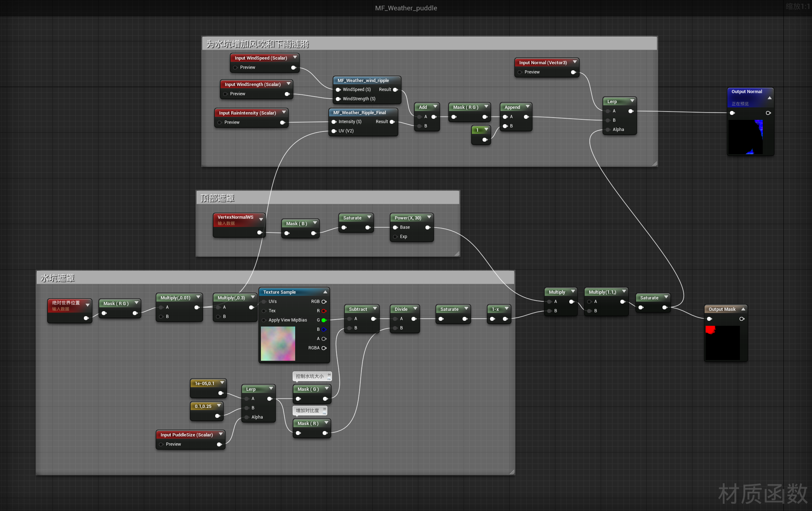Image resolution: width=812 pixels, height=511 pixels.
Task: Click the green G output pin on Texture Sample
Action: pyautogui.click(x=324, y=320)
